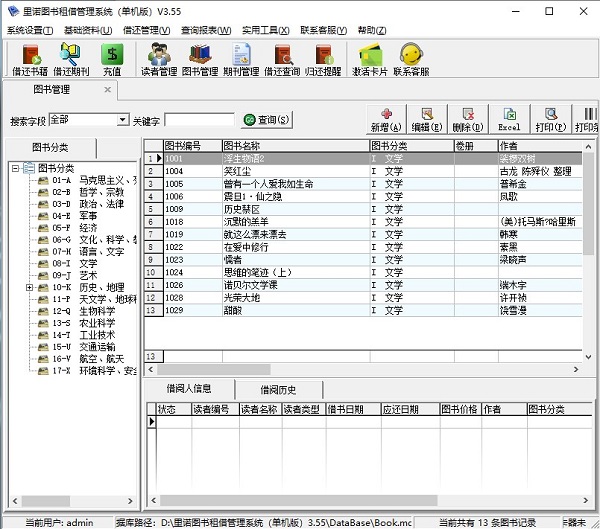
Task: Click the 编辑(E) edit button
Action: point(427,119)
